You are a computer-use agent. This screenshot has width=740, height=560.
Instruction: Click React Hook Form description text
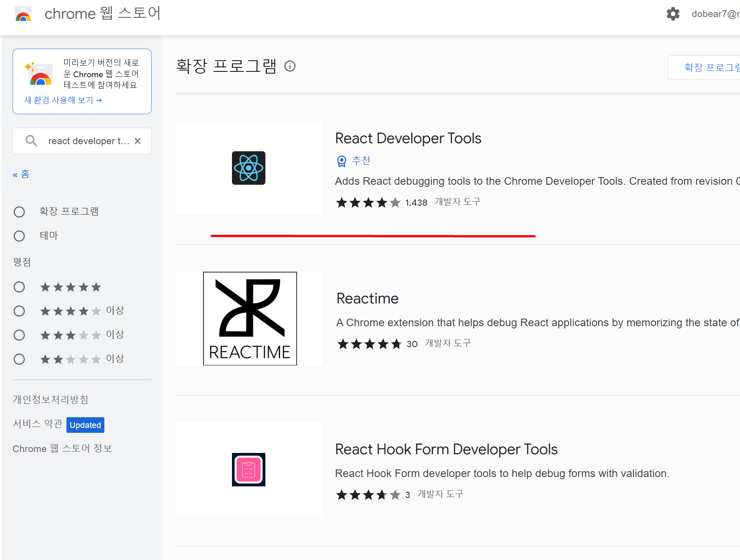[x=502, y=473]
